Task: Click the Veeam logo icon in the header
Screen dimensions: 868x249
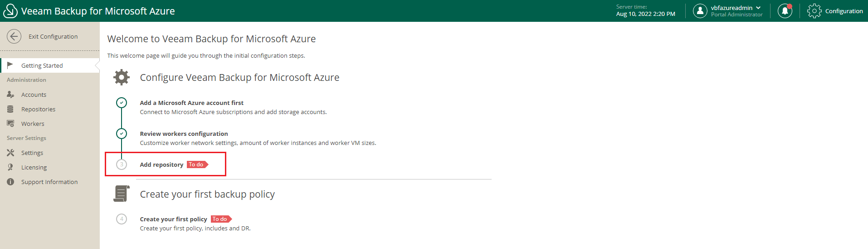Action: (x=10, y=11)
